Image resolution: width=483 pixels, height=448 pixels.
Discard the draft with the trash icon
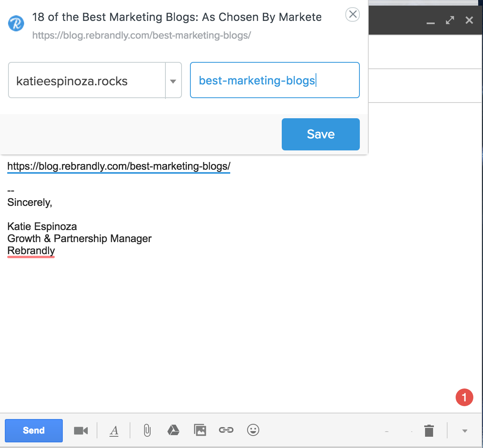coord(429,430)
